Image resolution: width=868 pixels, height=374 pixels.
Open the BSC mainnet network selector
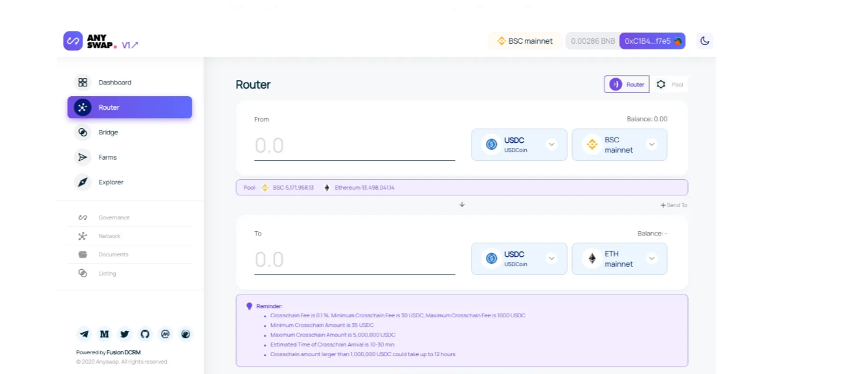click(525, 41)
